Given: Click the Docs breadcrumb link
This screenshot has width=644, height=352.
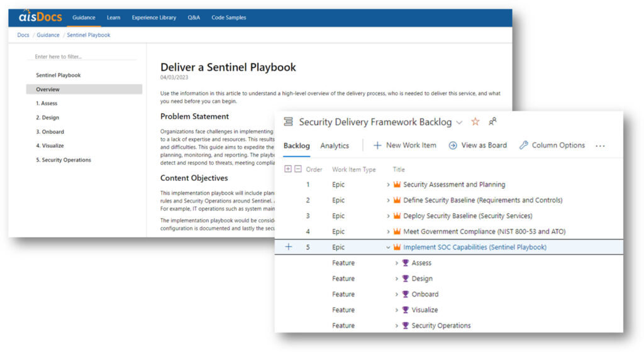Looking at the screenshot, I should (23, 35).
